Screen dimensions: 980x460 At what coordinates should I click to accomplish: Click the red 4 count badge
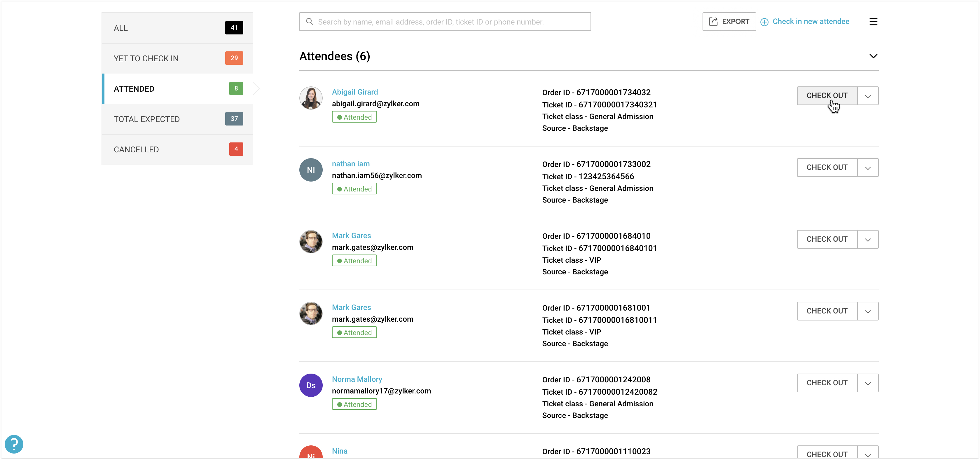pyautogui.click(x=236, y=149)
